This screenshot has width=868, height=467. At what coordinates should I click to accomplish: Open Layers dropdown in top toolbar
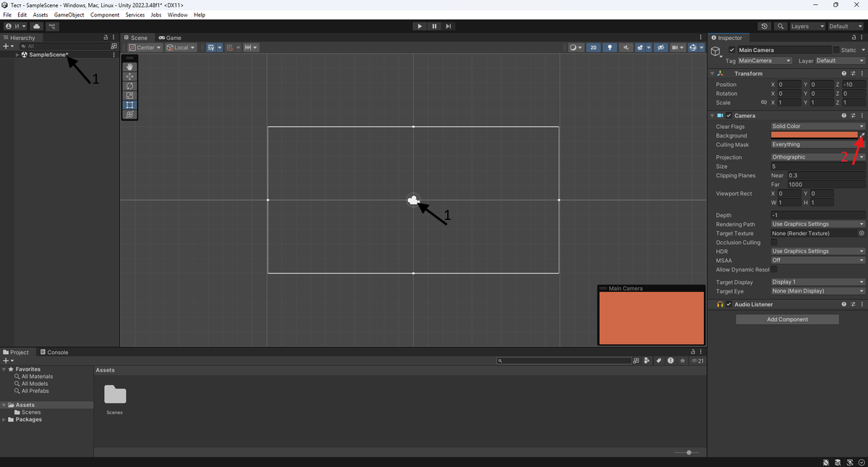[x=807, y=26]
